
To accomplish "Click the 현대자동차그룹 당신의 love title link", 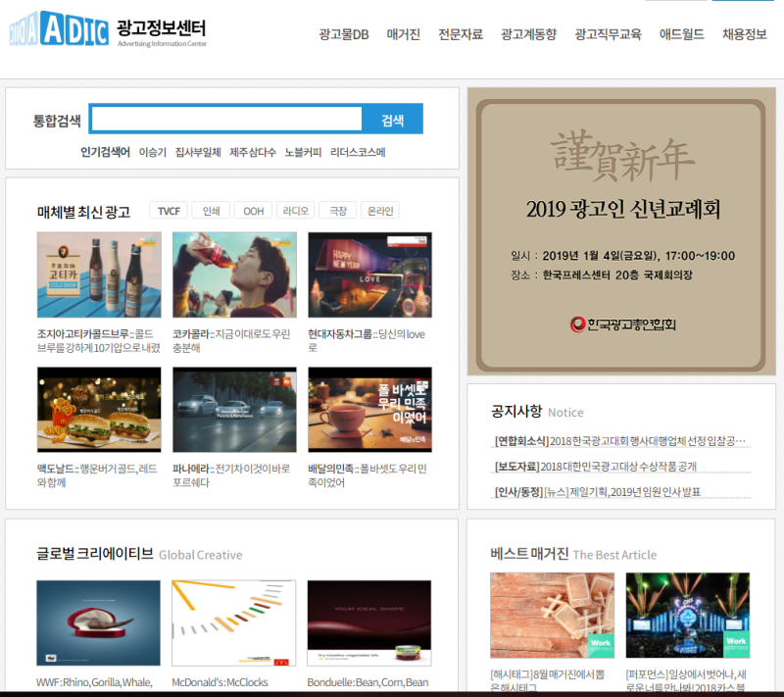I will pyautogui.click(x=367, y=340).
